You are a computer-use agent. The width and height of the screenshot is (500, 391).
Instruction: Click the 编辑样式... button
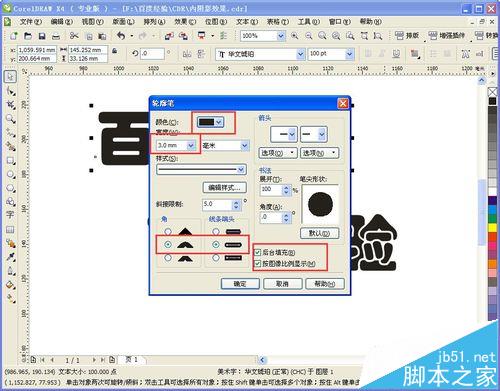tap(225, 188)
